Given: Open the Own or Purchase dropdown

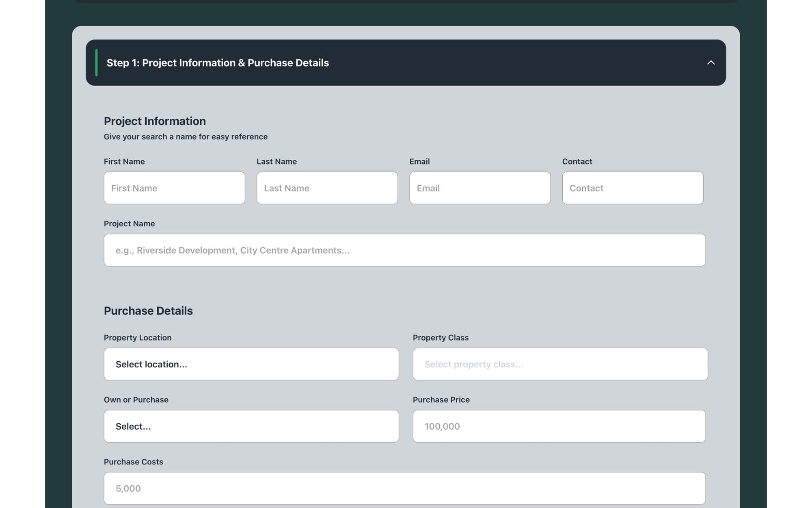Looking at the screenshot, I should coord(251,426).
